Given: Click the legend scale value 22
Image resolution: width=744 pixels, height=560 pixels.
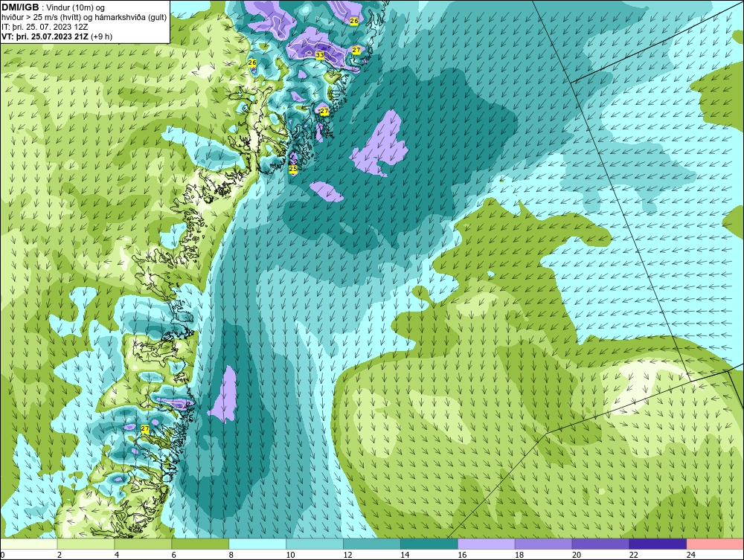Looking at the screenshot, I should tap(633, 555).
